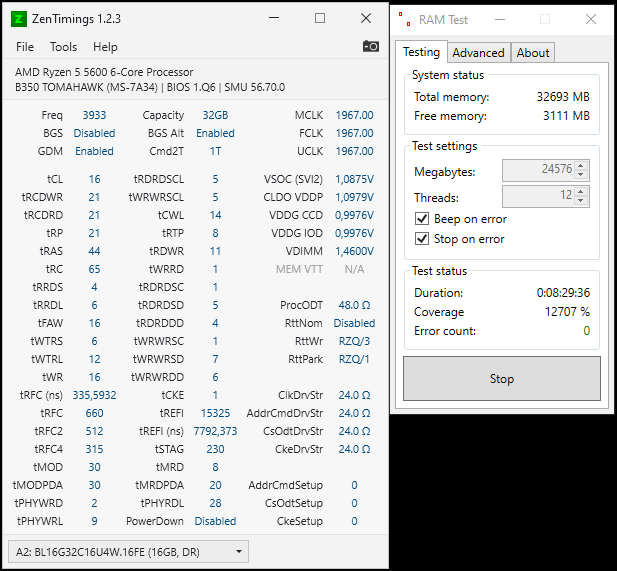Click the PowerDown Disabled value
The height and width of the screenshot is (571, 617).
tap(215, 521)
